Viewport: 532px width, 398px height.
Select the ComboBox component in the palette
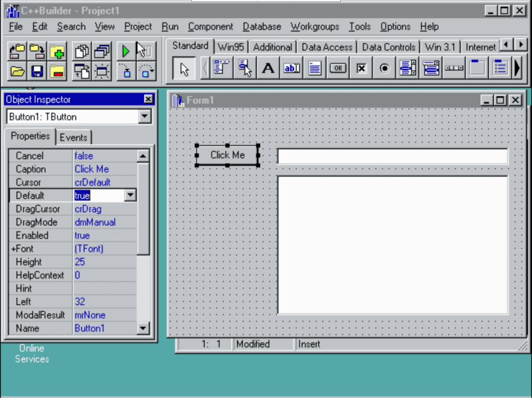431,68
